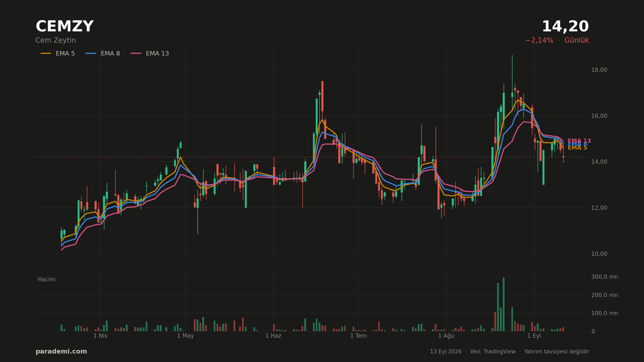Viewport: 644px width, 362px height.
Task: Click the tallest volume bar in August
Action: coord(504,304)
